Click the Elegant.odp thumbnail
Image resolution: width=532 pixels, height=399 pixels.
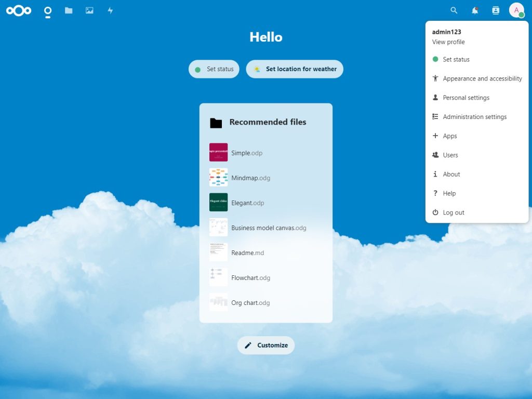219,202
